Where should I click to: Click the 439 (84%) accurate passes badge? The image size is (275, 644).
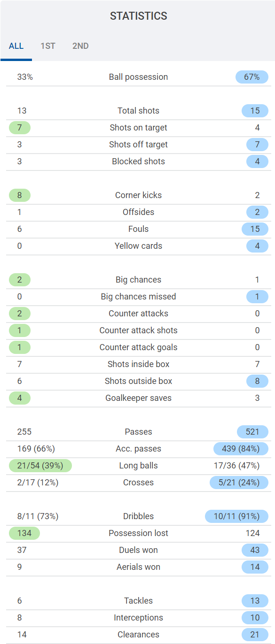(241, 449)
